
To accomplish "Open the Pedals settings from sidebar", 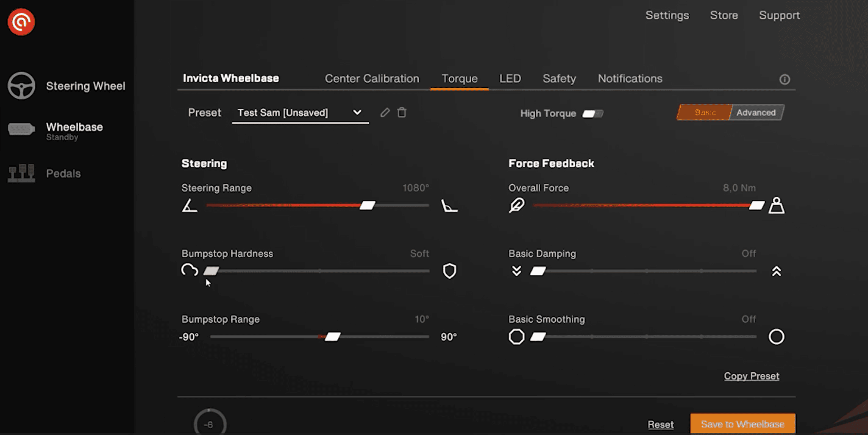I will [x=63, y=173].
